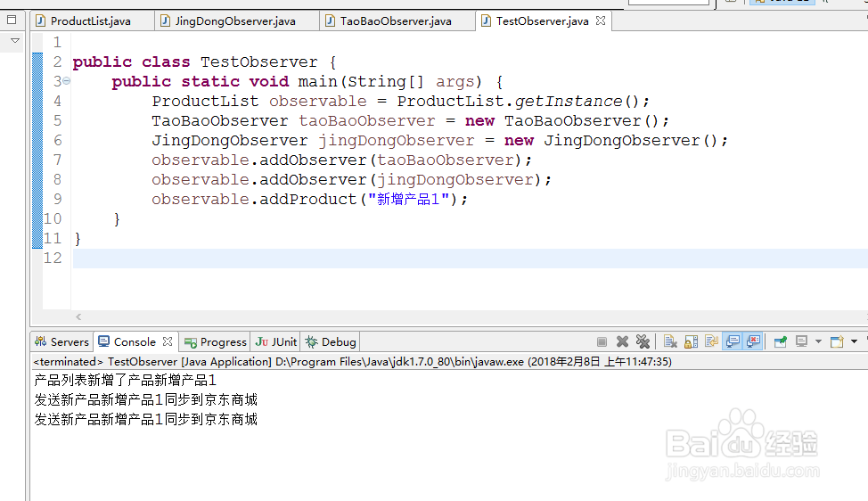Toggle show console on standard out change

coord(733,341)
